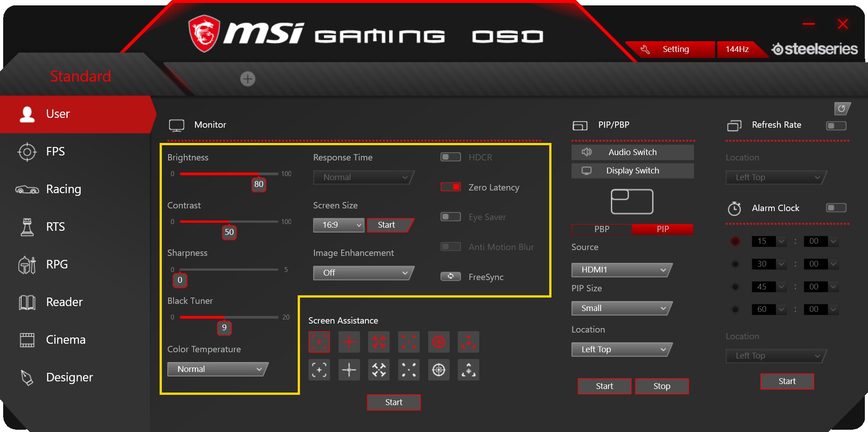Select the PBP tab
The image size is (868, 432).
pyautogui.click(x=602, y=229)
